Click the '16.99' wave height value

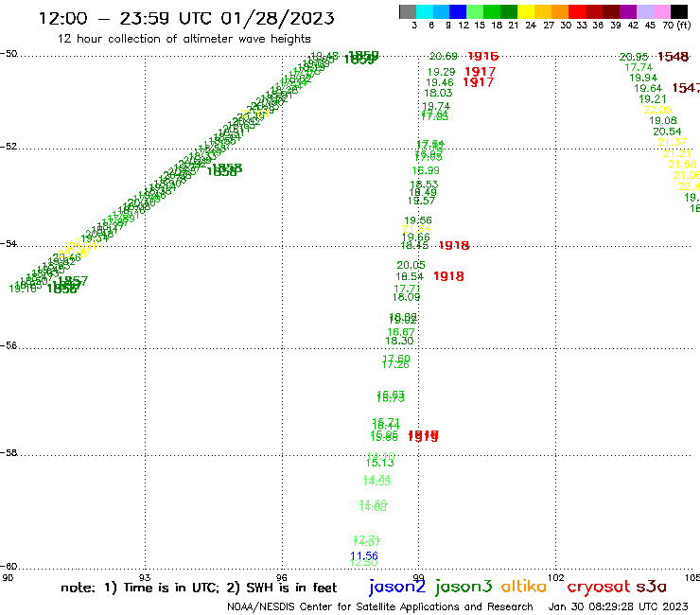click(x=426, y=170)
